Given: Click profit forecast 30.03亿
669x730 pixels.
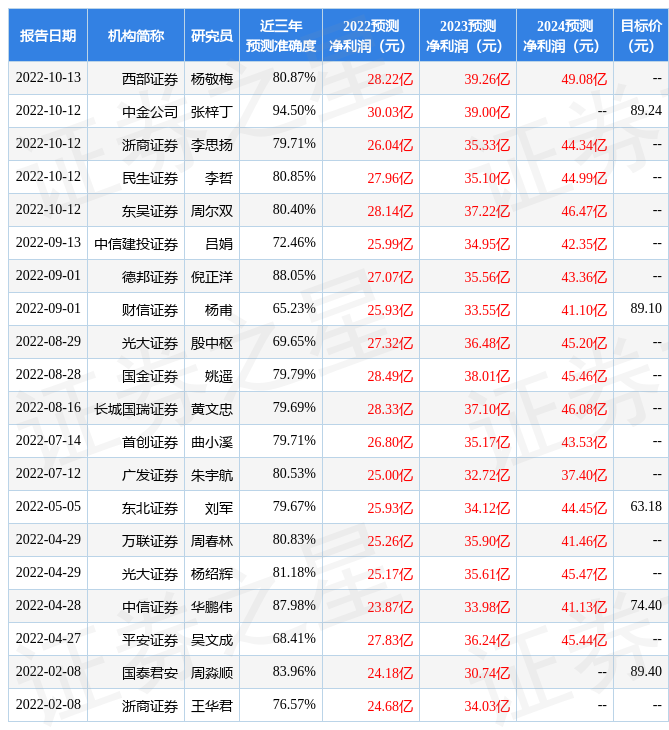Looking at the screenshot, I should 390,112.
